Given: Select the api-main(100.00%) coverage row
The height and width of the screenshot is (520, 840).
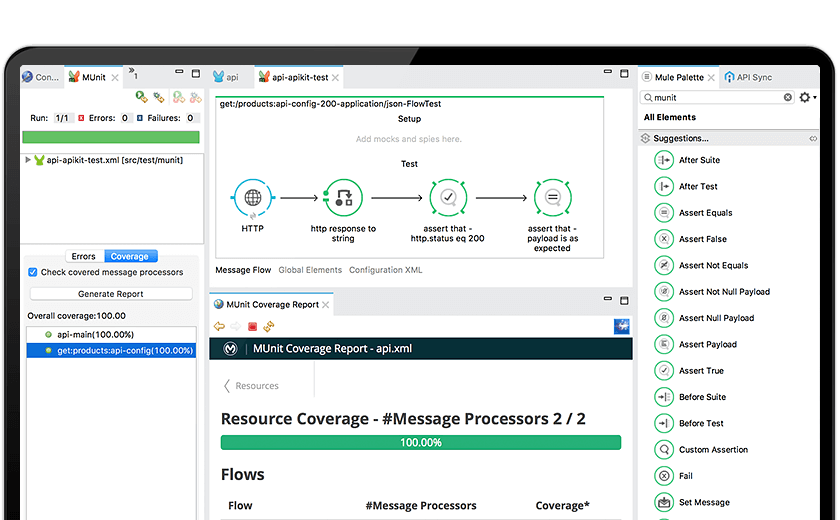Looking at the screenshot, I should point(111,334).
